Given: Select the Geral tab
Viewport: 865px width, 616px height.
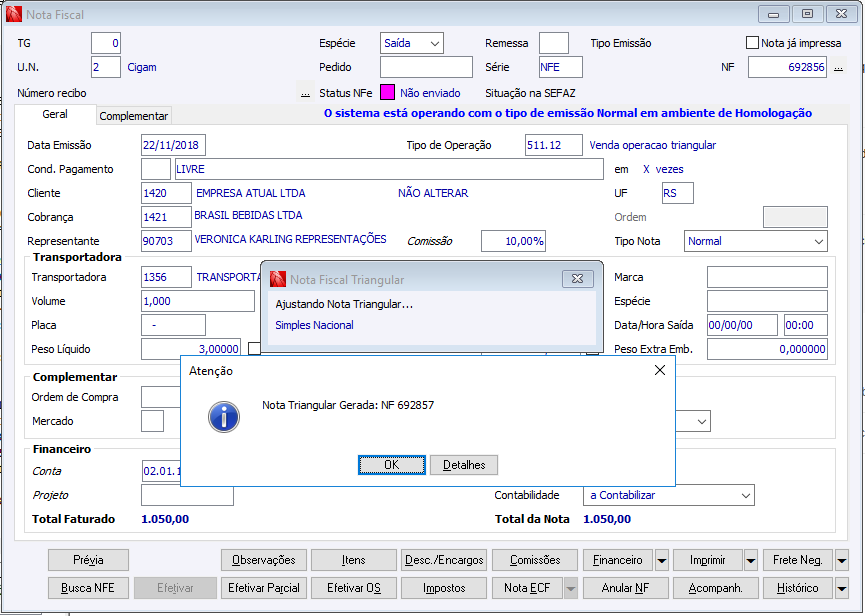Looking at the screenshot, I should coord(55,114).
